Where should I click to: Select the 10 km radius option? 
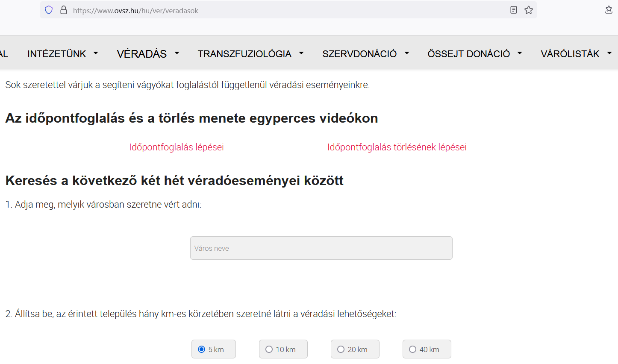point(269,349)
